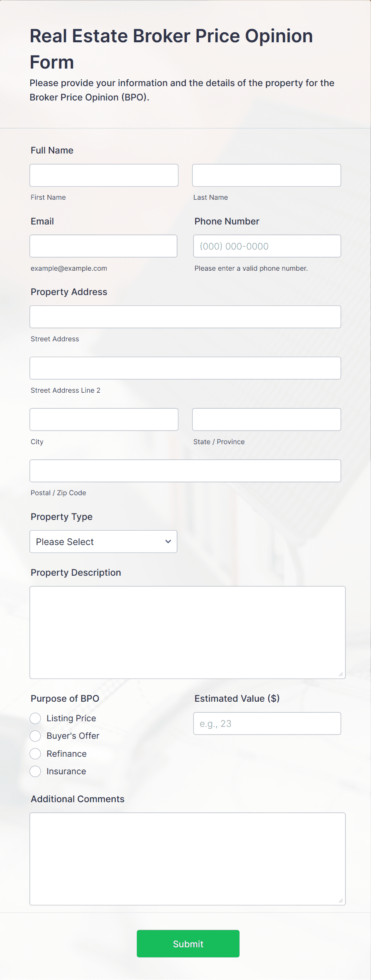Choose the Buyer's Offer option
The width and height of the screenshot is (371, 980).
click(x=36, y=736)
